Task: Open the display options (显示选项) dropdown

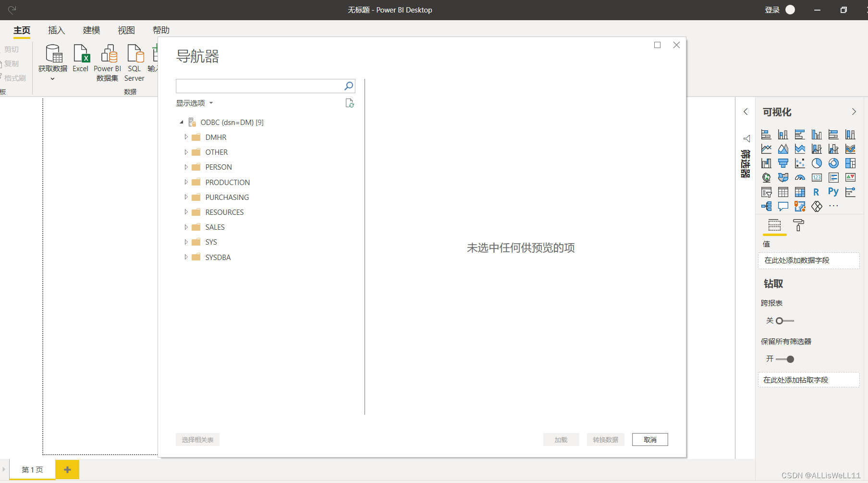Action: click(x=194, y=103)
